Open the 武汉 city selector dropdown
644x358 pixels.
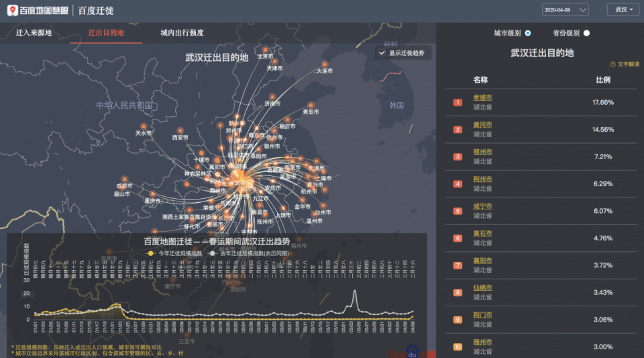pos(623,10)
